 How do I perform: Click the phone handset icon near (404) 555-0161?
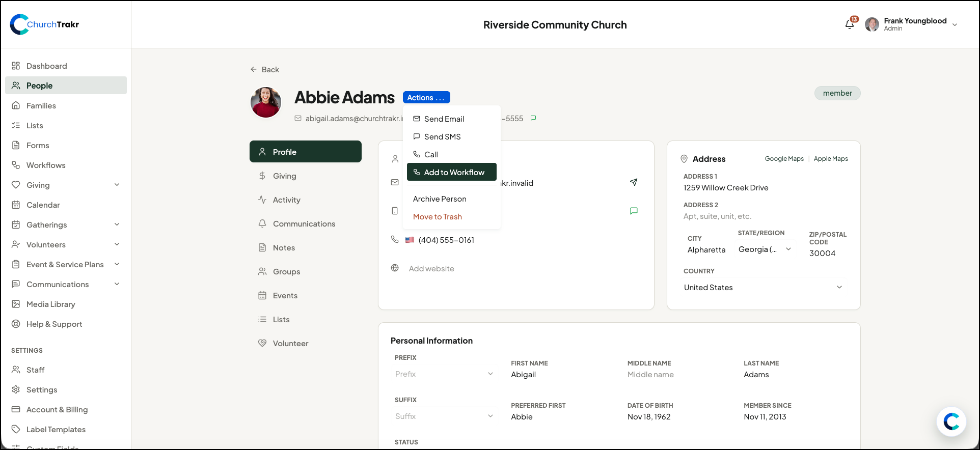395,239
